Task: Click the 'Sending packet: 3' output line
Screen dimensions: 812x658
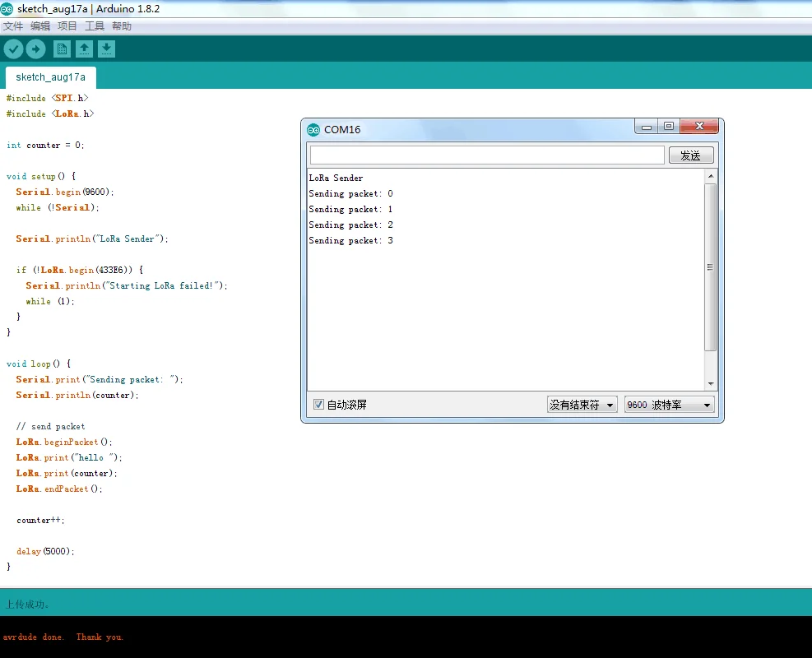Action: tap(350, 240)
